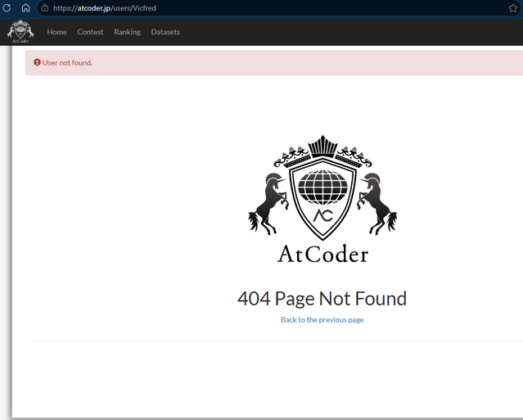Screen dimensions: 523x420
Task: View site info via the lock icon
Action: click(45, 8)
